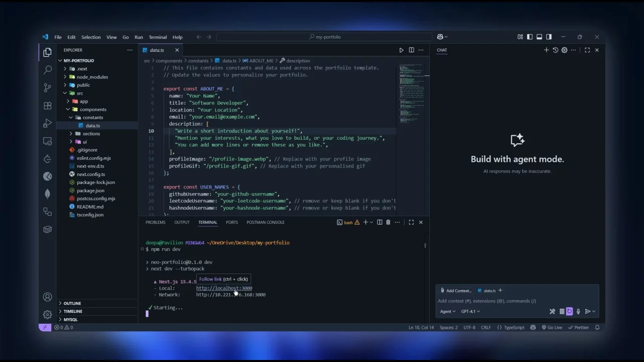The image size is (644, 362).
Task: Expand the OUTLINE section
Action: [72, 303]
